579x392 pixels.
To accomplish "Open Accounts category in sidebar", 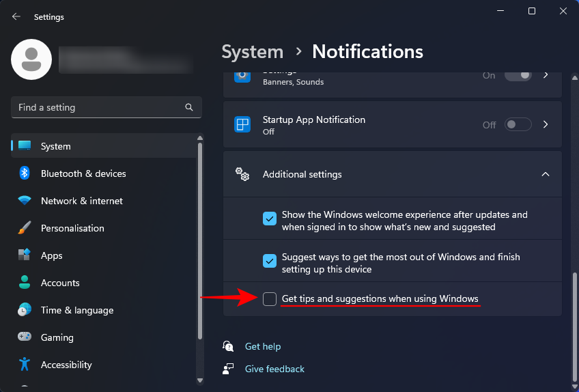I will (104, 282).
